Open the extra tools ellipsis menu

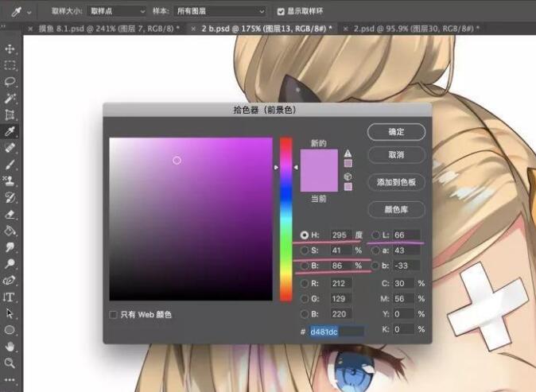point(10,380)
